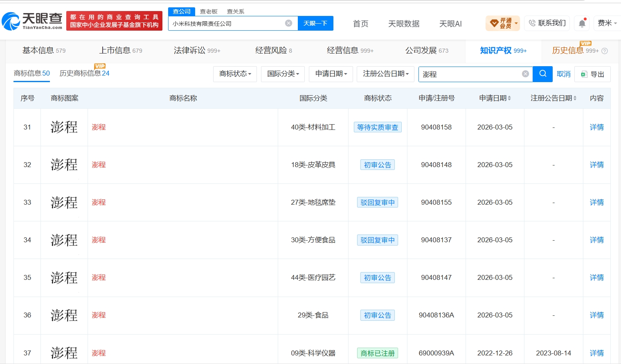The width and height of the screenshot is (621, 364).
Task: Click 取消 to cancel the search
Action: click(564, 74)
